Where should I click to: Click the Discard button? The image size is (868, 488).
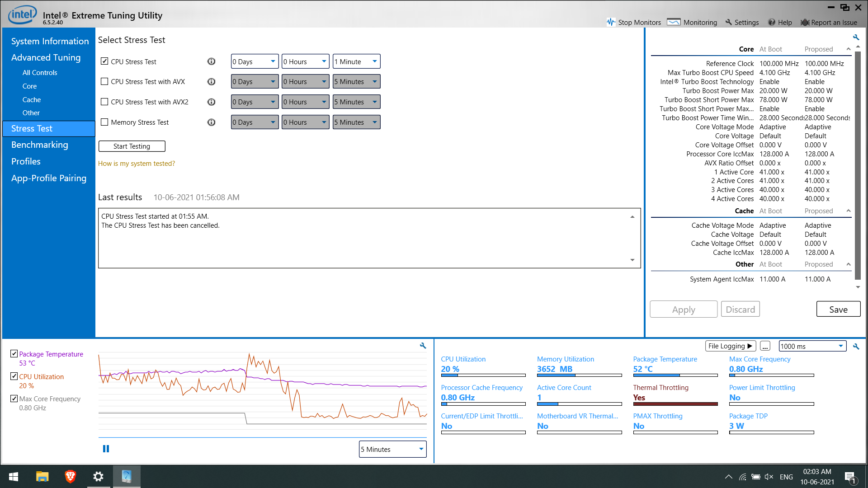(740, 309)
